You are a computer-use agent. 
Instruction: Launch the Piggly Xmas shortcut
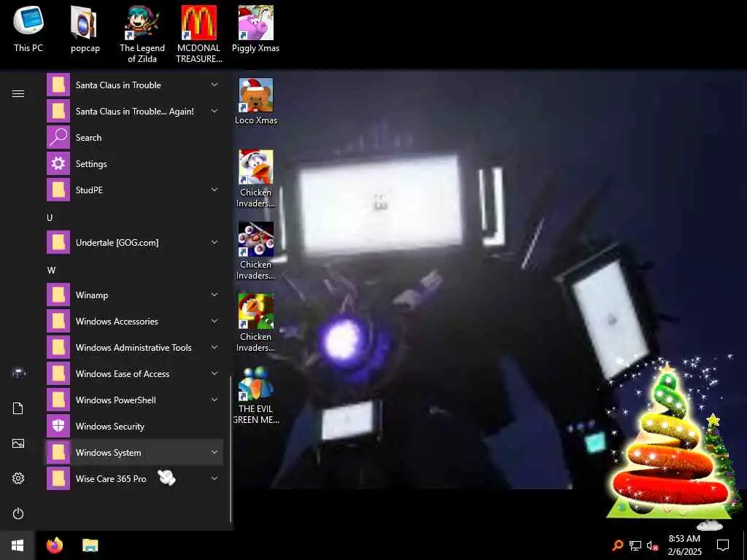pyautogui.click(x=256, y=29)
